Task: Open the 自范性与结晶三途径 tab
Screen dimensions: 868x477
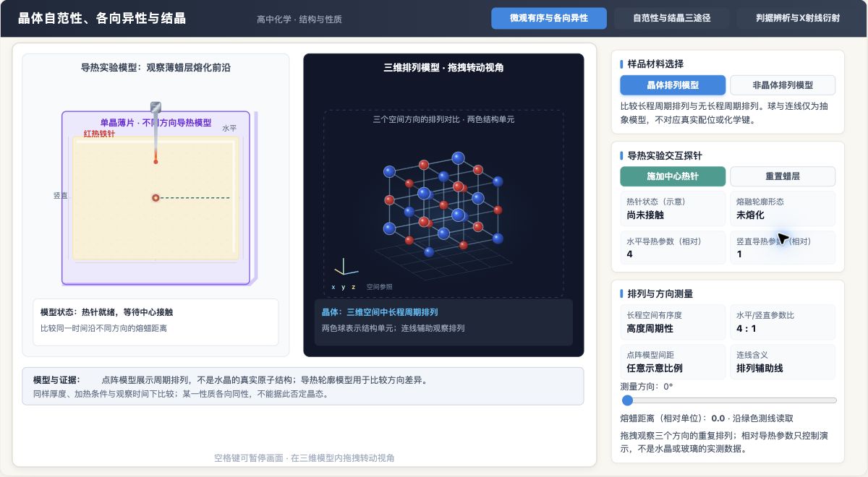Action: point(671,18)
